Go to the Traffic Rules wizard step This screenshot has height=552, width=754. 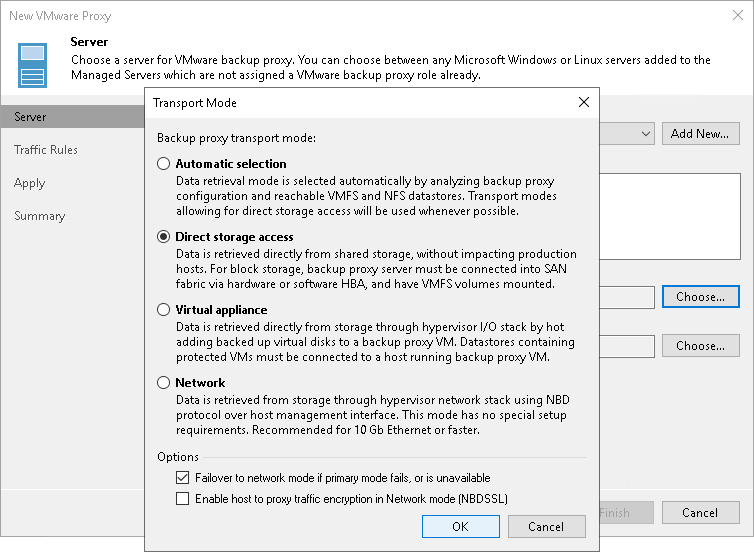[x=46, y=150]
